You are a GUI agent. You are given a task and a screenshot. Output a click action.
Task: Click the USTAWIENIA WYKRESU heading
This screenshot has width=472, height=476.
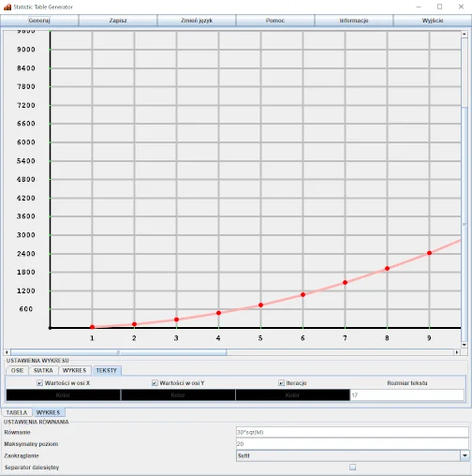(37, 361)
